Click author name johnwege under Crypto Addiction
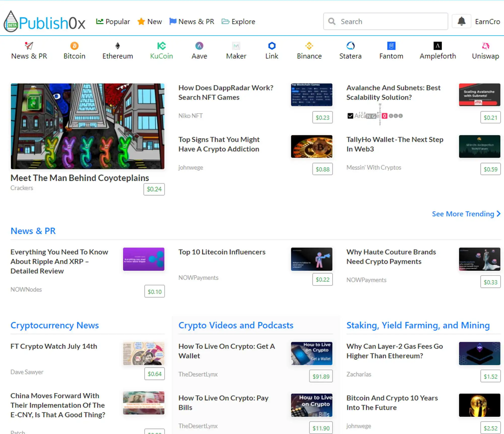The height and width of the screenshot is (434, 504). 191,167
